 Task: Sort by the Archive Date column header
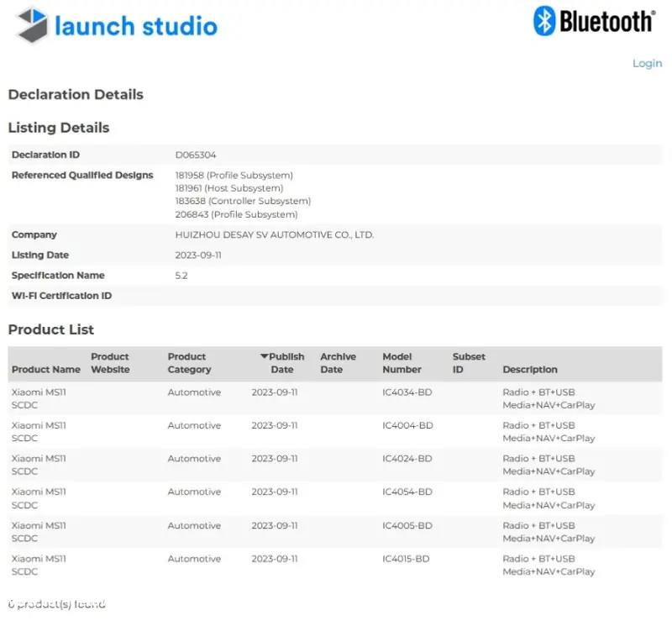(x=339, y=363)
